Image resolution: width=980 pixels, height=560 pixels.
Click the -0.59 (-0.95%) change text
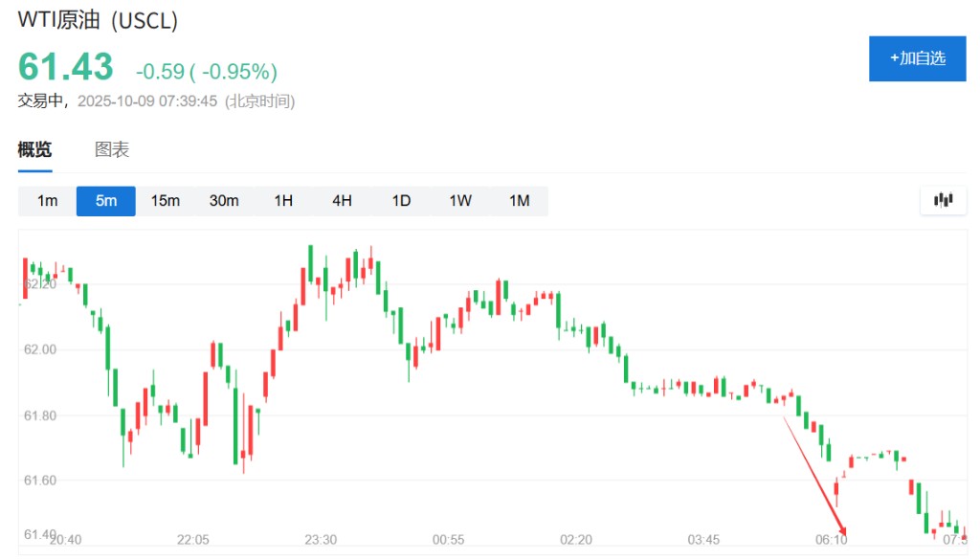point(206,72)
